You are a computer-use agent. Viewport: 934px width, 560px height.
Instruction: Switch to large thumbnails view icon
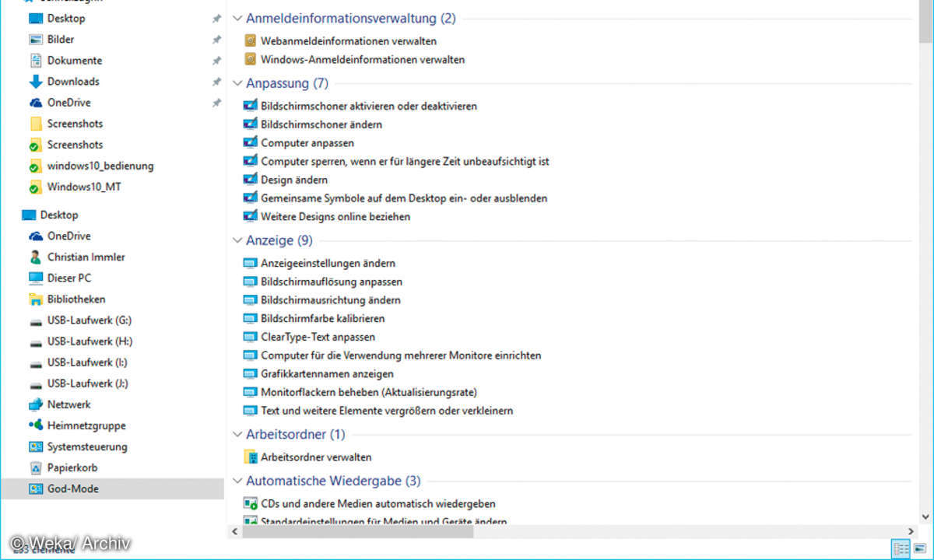pos(919,549)
